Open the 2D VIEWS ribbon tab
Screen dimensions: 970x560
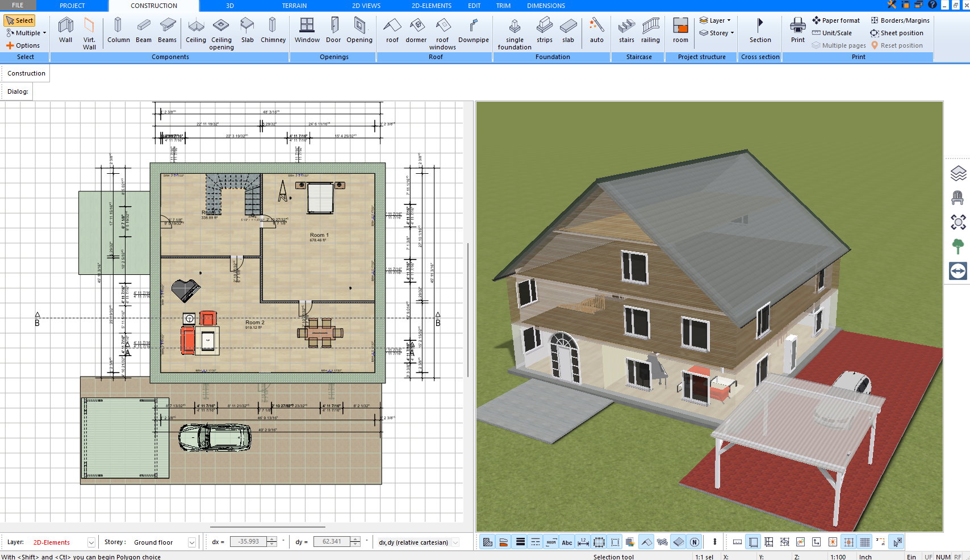click(366, 6)
